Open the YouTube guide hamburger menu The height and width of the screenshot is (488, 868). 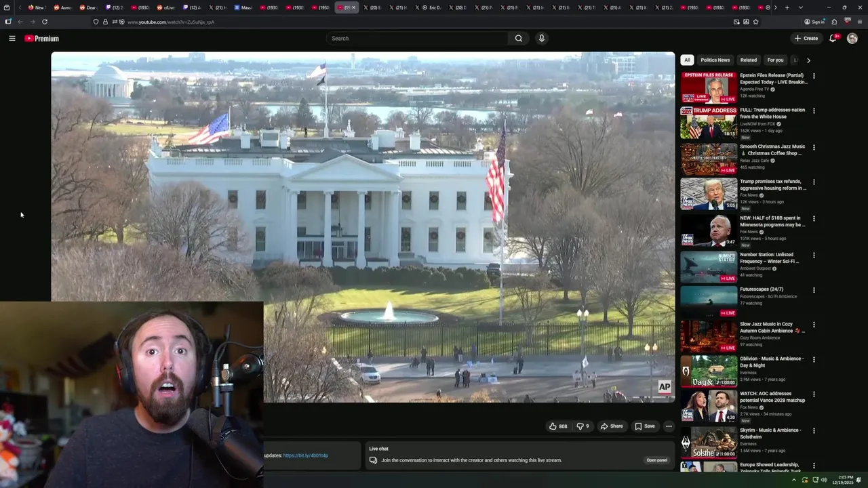coord(12,39)
